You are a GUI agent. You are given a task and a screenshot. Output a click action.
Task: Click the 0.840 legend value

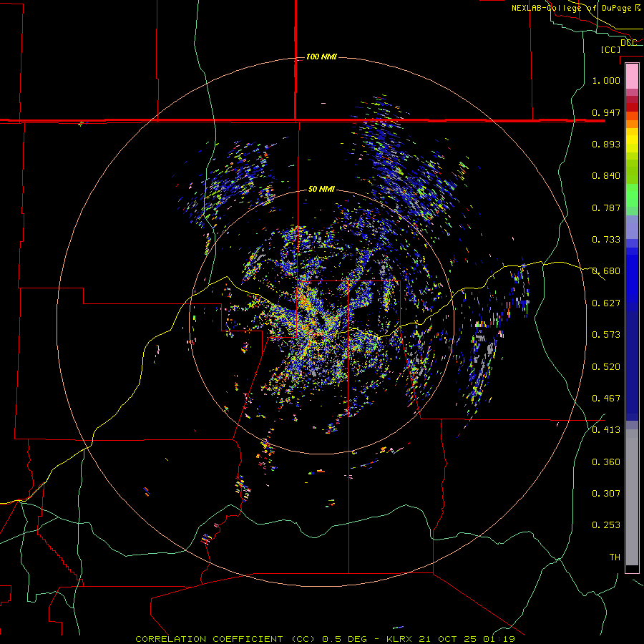(x=606, y=176)
